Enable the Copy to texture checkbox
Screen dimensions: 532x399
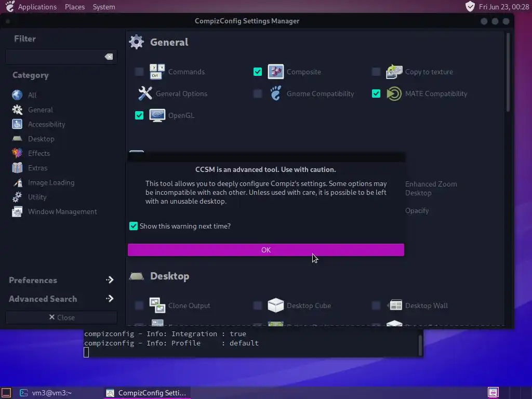[376, 72]
